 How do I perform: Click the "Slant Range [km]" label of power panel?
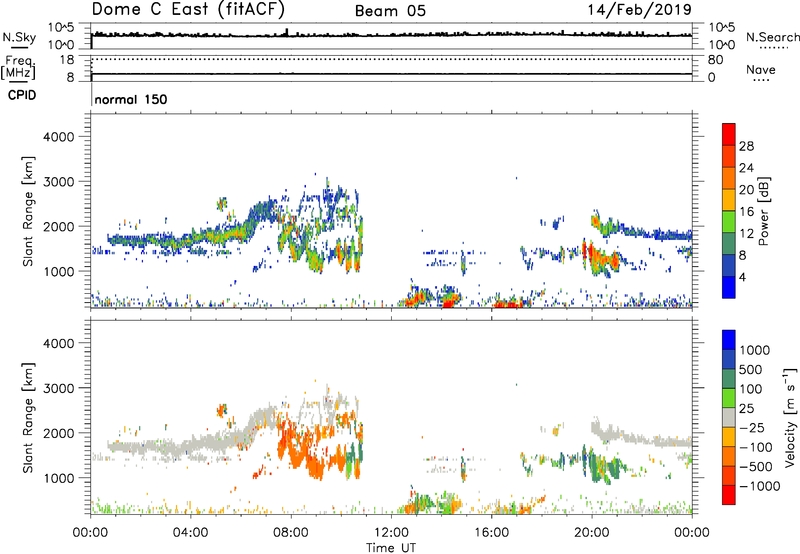[28, 211]
